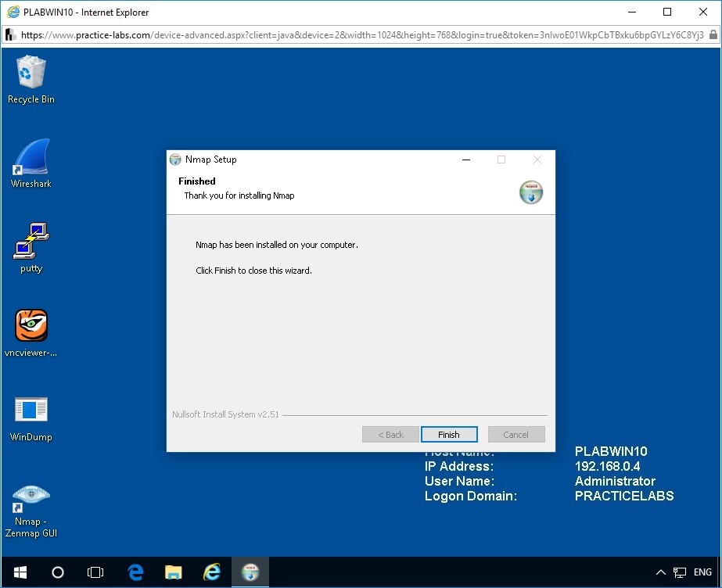This screenshot has height=588, width=722.
Task: Launch Microsoft Edge from the taskbar
Action: 135,572
